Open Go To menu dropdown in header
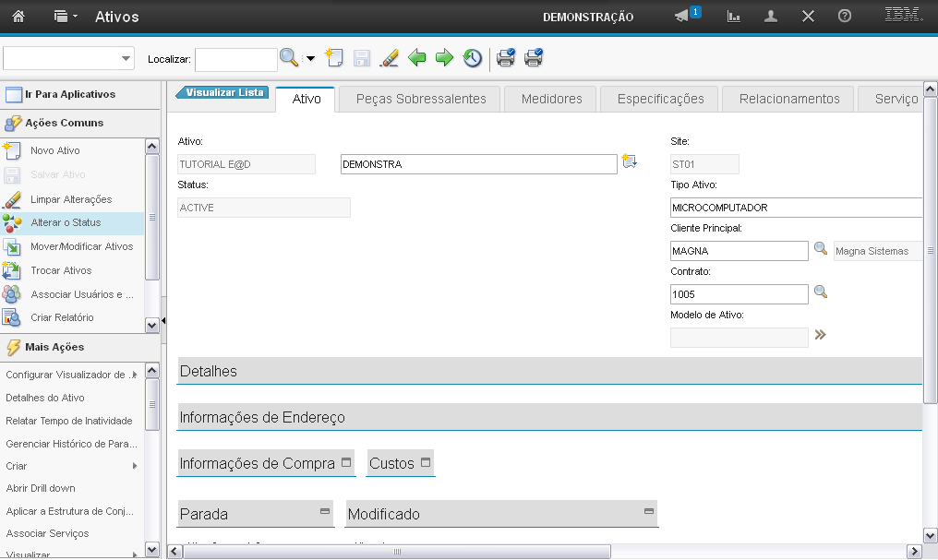The image size is (938, 560). click(x=66, y=17)
